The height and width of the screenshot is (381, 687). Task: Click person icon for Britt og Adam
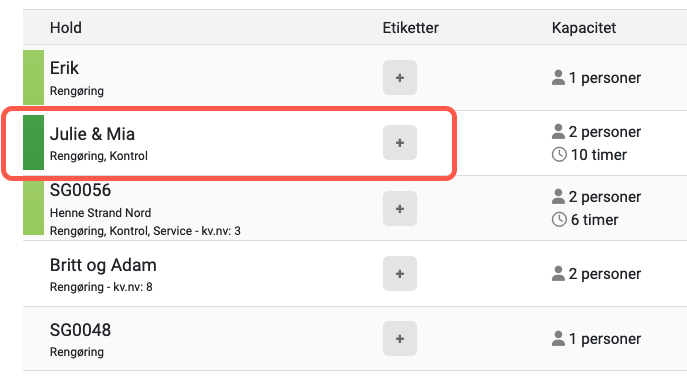[558, 274]
